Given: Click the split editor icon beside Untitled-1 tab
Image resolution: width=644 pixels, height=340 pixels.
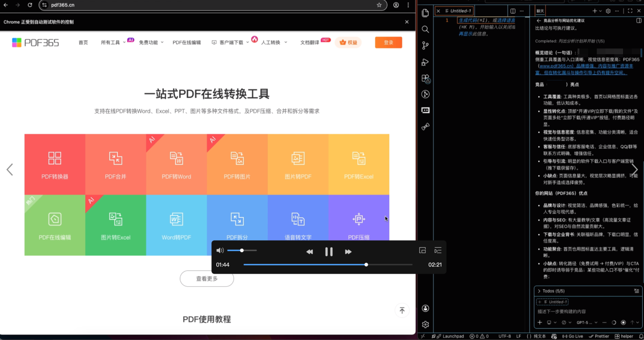Looking at the screenshot, I should pyautogui.click(x=513, y=11).
